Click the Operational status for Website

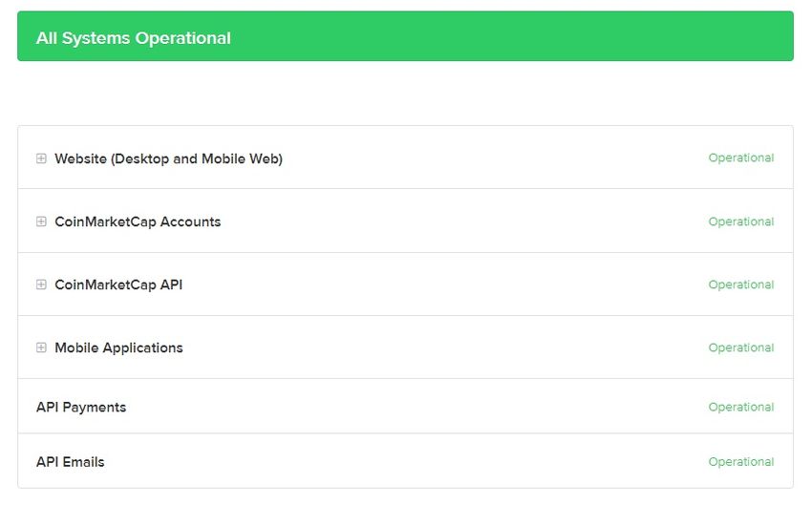pyautogui.click(x=740, y=158)
